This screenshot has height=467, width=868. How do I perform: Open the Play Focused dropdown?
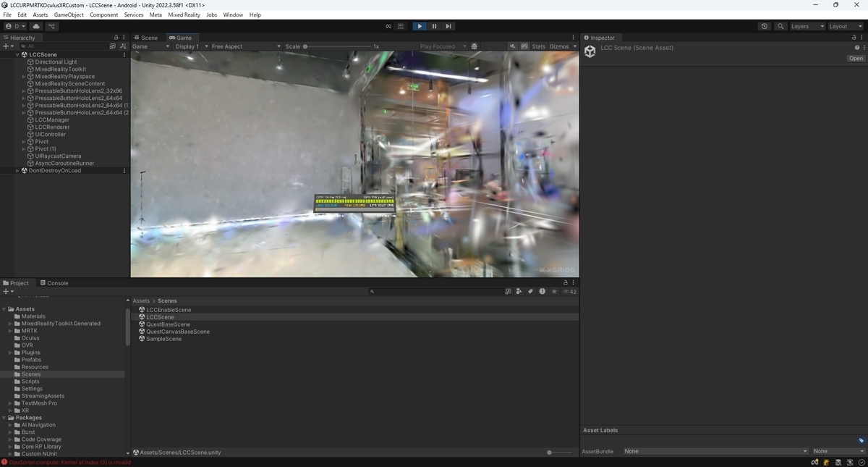442,46
